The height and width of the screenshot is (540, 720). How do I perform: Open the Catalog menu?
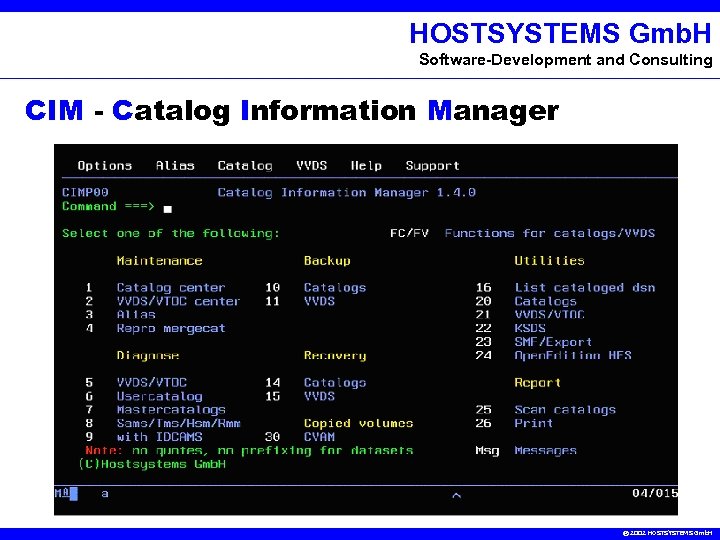(x=245, y=166)
